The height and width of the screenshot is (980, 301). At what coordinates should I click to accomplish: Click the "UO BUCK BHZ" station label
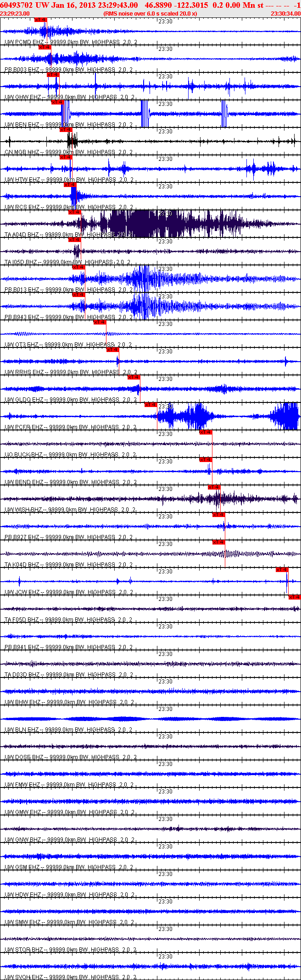point(24,455)
